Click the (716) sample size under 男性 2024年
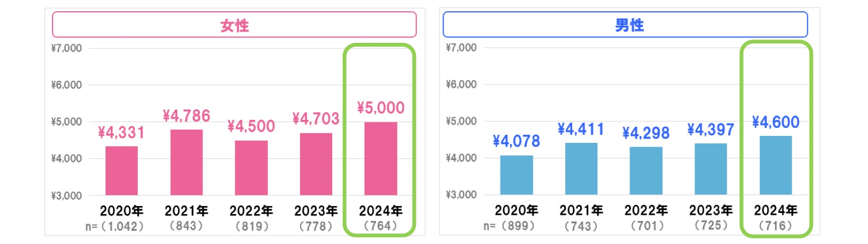 pyautogui.click(x=776, y=226)
